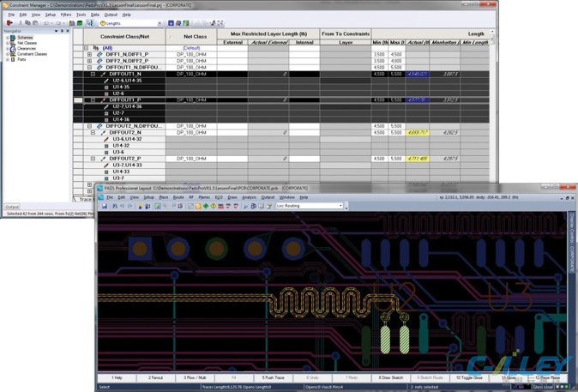This screenshot has width=578, height=392.
Task: Click the Paste icon in Constraint Manager toolbar
Action: [35, 23]
